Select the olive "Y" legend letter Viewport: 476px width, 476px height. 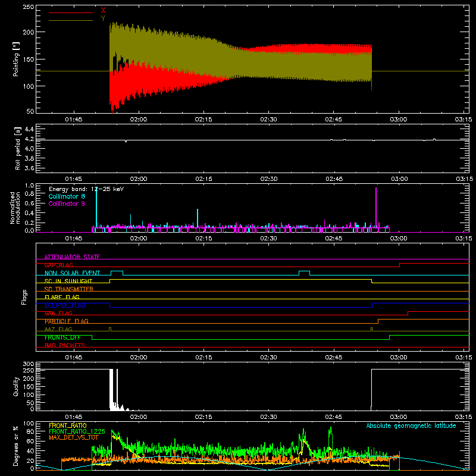[x=103, y=18]
